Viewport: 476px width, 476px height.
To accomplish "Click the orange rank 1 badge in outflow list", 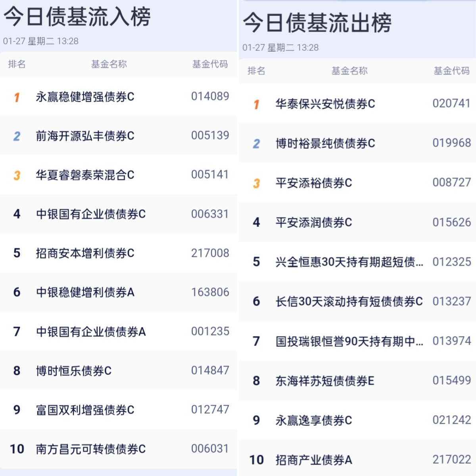I will pyautogui.click(x=256, y=104).
